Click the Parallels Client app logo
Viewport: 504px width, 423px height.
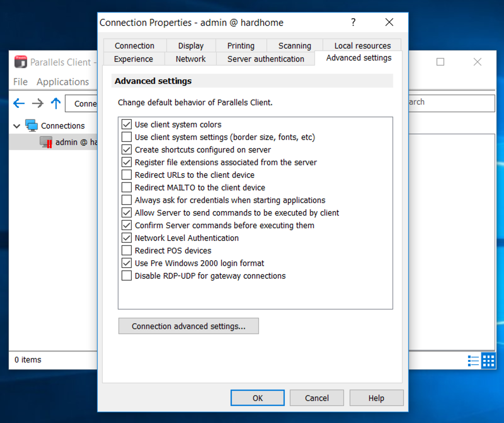pyautogui.click(x=21, y=62)
